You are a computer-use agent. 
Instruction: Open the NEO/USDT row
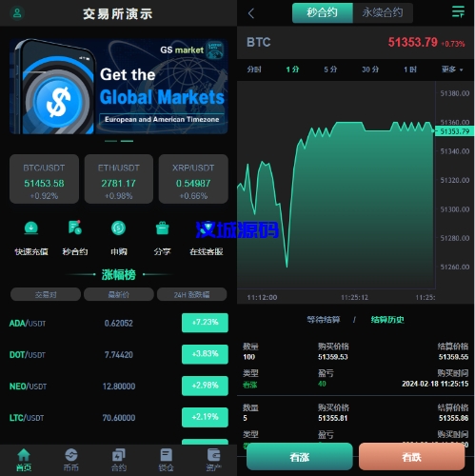click(119, 386)
